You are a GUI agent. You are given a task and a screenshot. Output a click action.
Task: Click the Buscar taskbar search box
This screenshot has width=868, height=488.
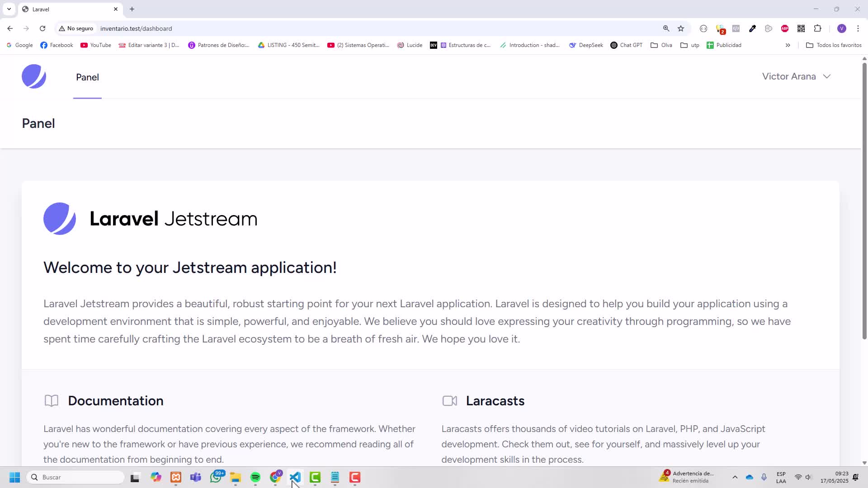click(76, 477)
